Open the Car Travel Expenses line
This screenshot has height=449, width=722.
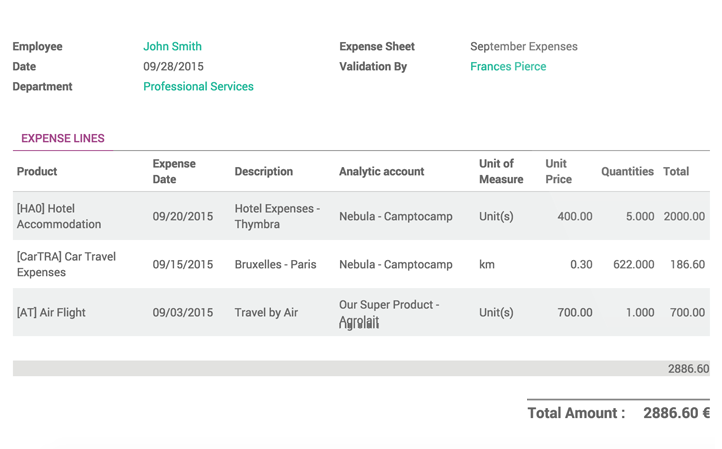click(361, 264)
